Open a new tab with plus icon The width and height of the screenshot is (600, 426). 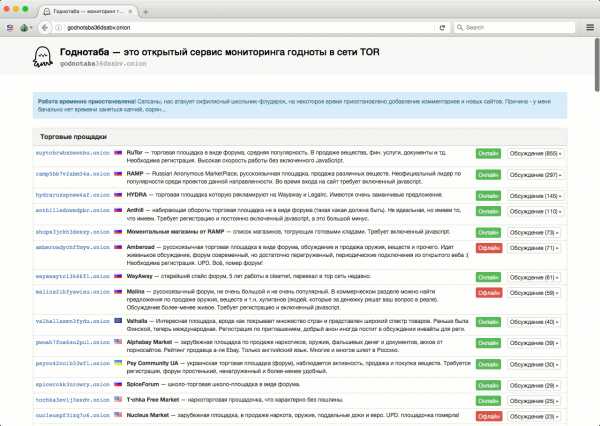146,9
